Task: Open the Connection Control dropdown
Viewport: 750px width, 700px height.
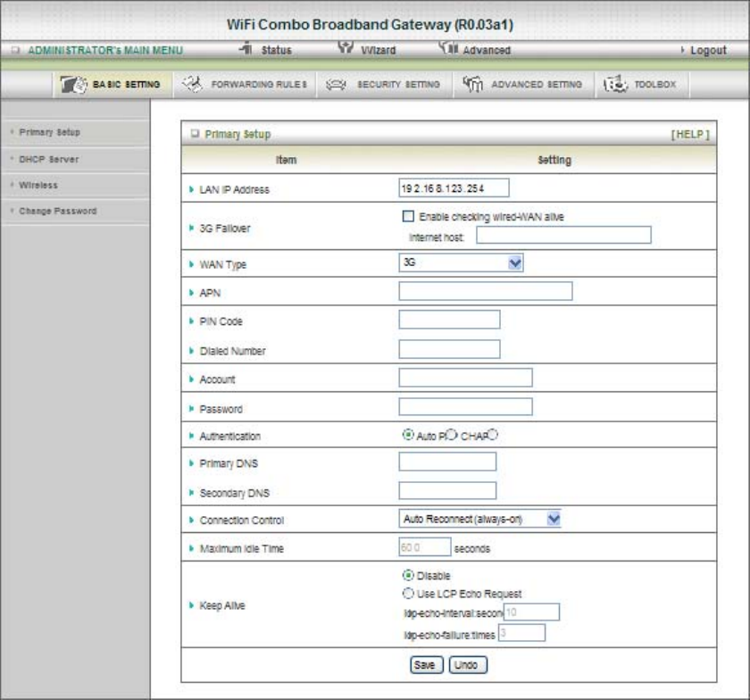Action: click(x=479, y=519)
